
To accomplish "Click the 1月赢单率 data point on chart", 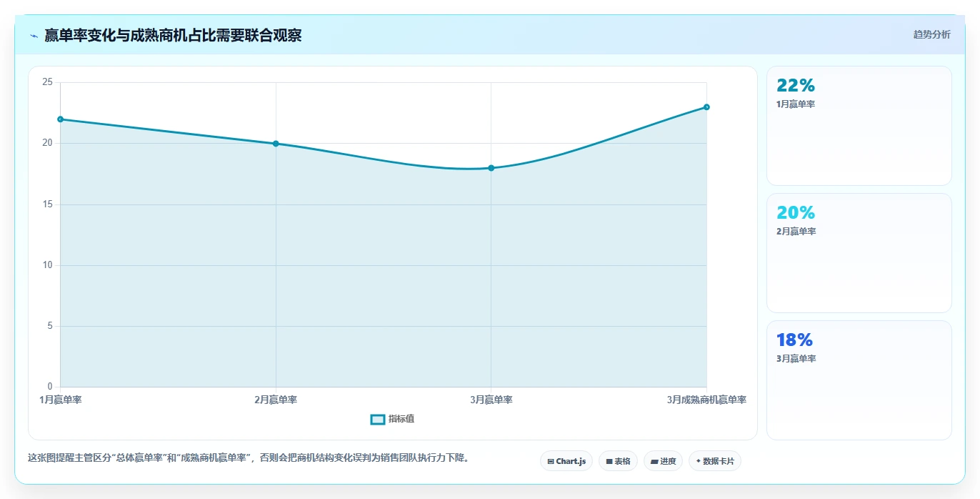I will [x=61, y=119].
